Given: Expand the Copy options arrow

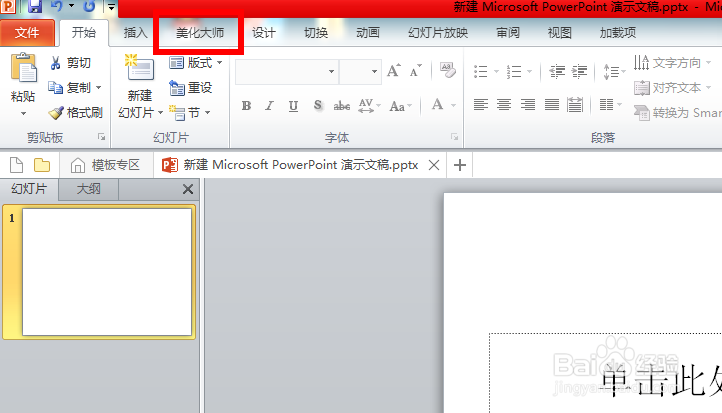Looking at the screenshot, I should pyautogui.click(x=99, y=87).
